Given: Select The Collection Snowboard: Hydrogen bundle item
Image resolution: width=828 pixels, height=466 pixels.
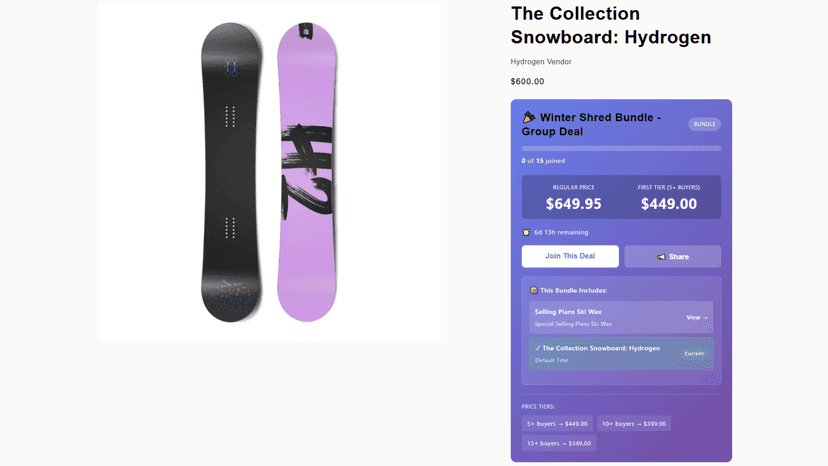Looking at the screenshot, I should (621, 353).
